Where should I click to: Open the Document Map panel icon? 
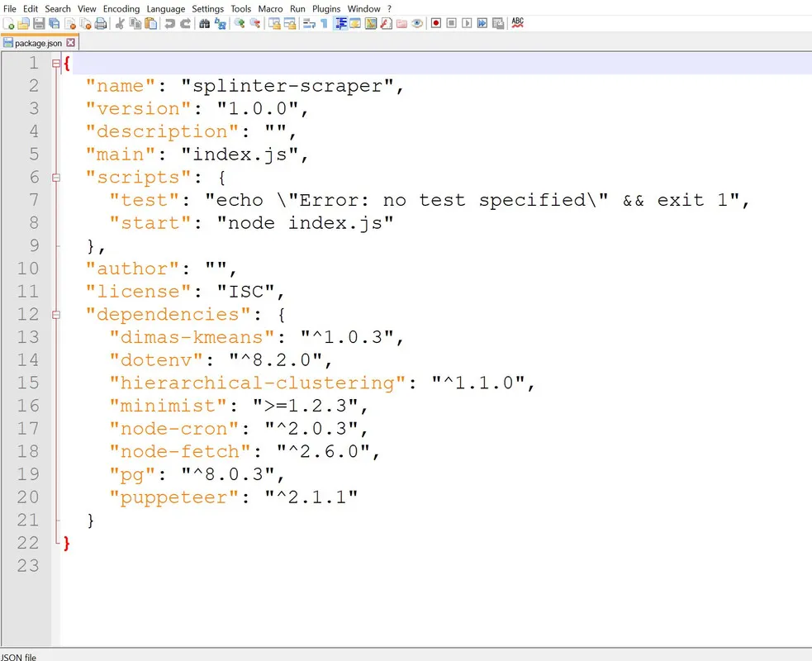pyautogui.click(x=371, y=23)
